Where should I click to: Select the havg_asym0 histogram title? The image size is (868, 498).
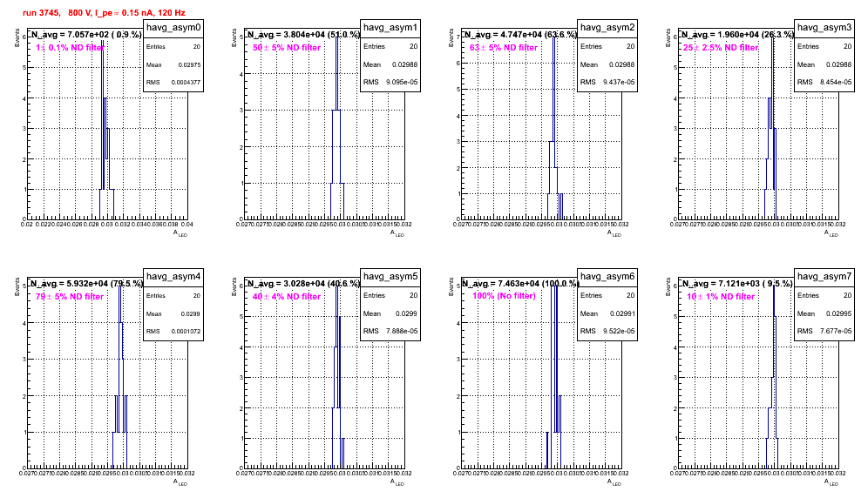[x=173, y=28]
